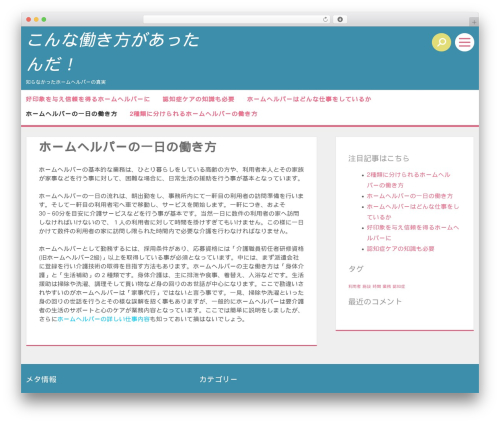The image size is (500, 423).
Task: Open nav item 2種類に分けられるホームヘルパーの働き方
Action: (193, 114)
